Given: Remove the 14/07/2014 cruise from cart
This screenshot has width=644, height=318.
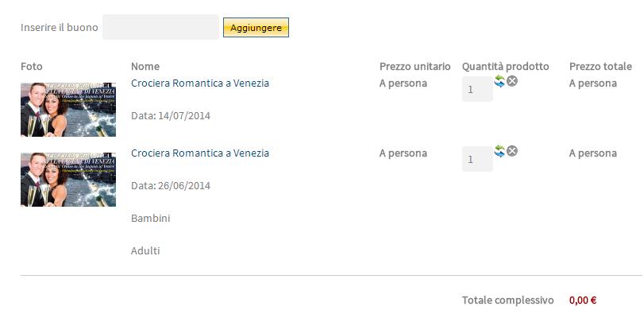Looking at the screenshot, I should 512,80.
